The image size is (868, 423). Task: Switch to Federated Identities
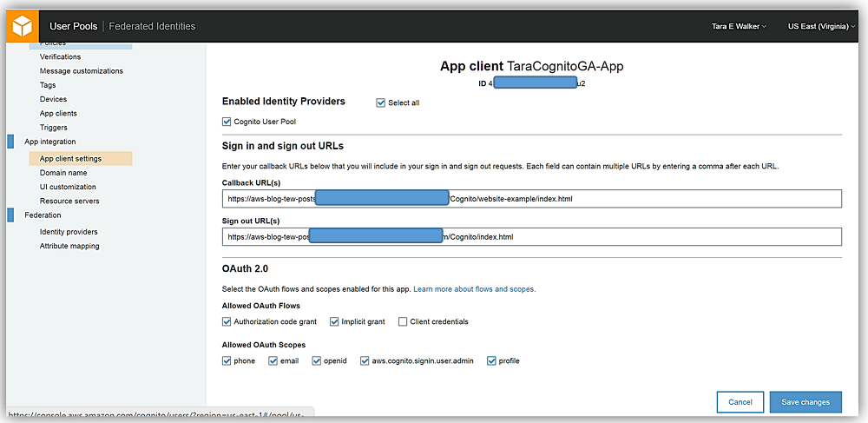[151, 26]
